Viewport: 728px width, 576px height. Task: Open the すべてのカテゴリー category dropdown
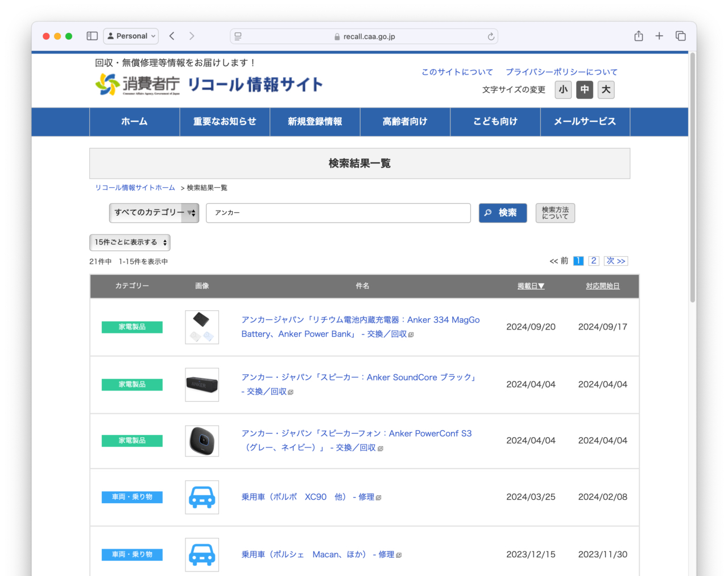(x=154, y=212)
